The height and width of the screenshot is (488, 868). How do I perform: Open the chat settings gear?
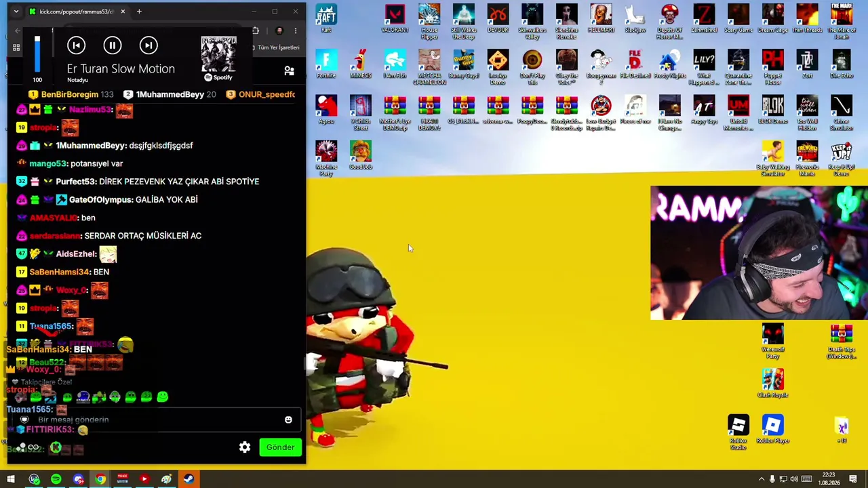tap(245, 447)
